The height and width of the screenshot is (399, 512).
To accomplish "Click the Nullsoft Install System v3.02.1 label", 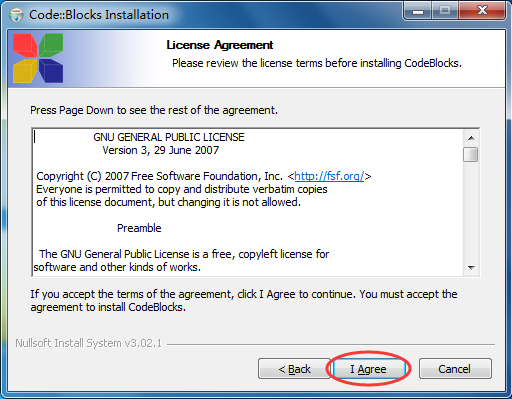I will pyautogui.click(x=88, y=343).
